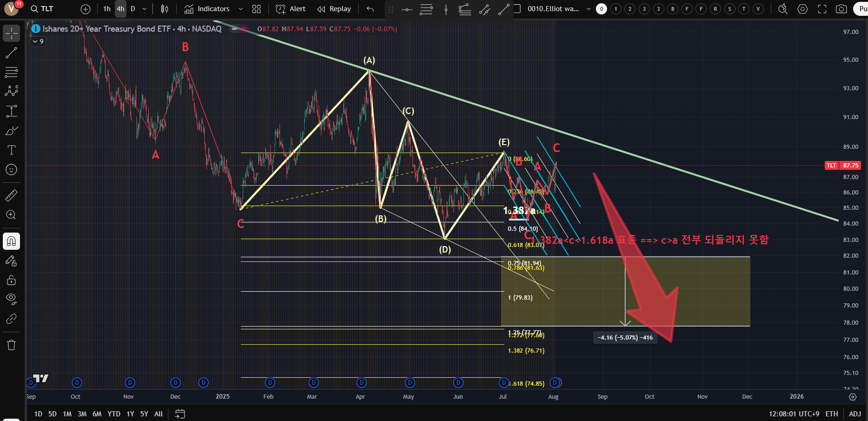
Task: Toggle ADJ price adjustment
Action: (x=855, y=414)
